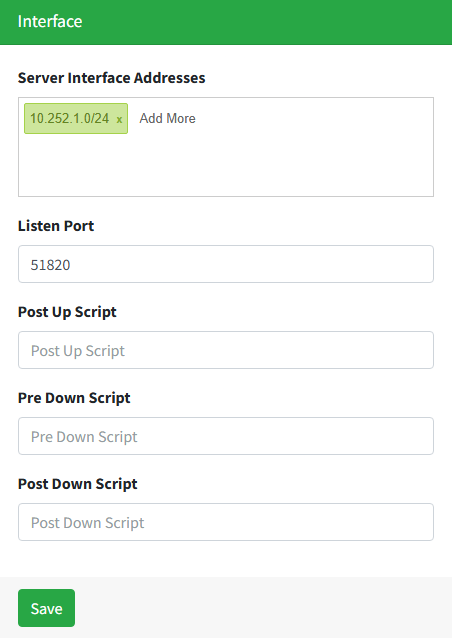Click the Server Interface Addresses label
The width and height of the screenshot is (452, 638).
coord(111,78)
